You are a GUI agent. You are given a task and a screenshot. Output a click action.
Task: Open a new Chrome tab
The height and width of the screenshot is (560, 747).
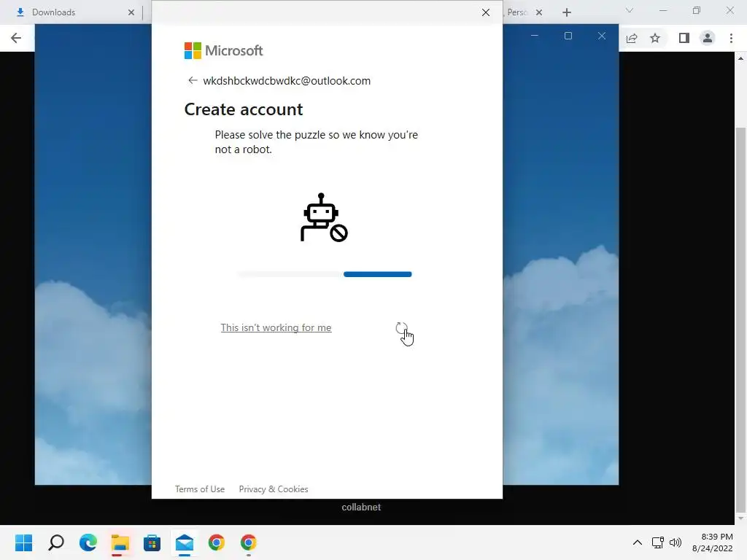pos(566,12)
